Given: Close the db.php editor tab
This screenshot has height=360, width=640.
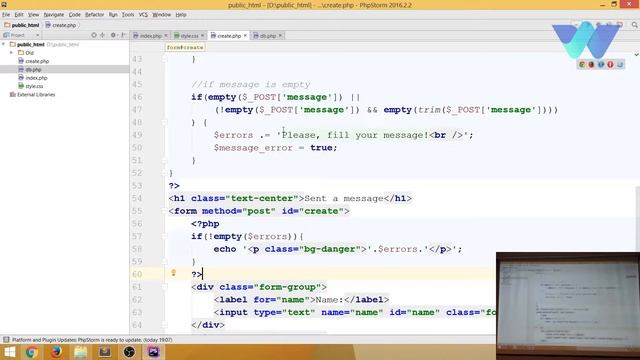Looking at the screenshot, I should click(x=280, y=36).
